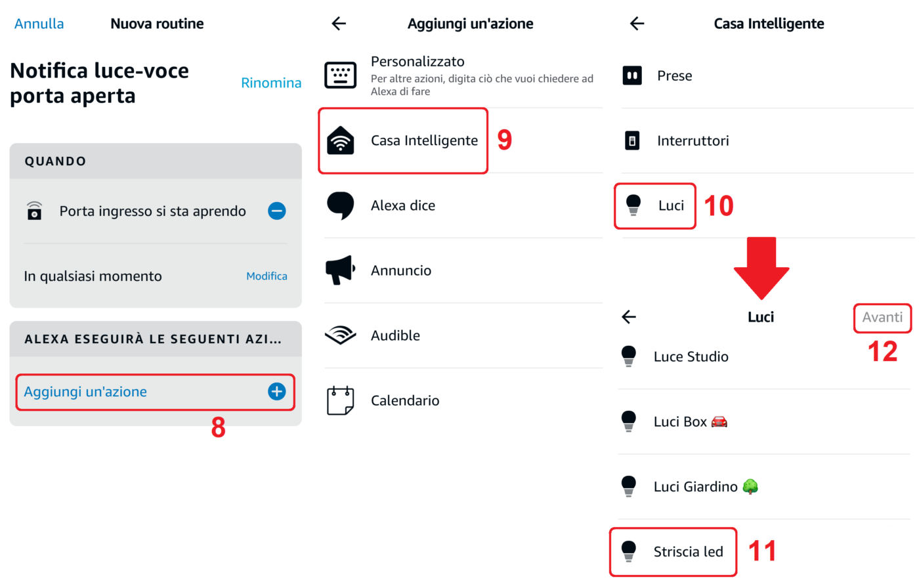Screen dimensions: 919x588
Task: Tap the Prese outlet icon
Action: point(632,75)
